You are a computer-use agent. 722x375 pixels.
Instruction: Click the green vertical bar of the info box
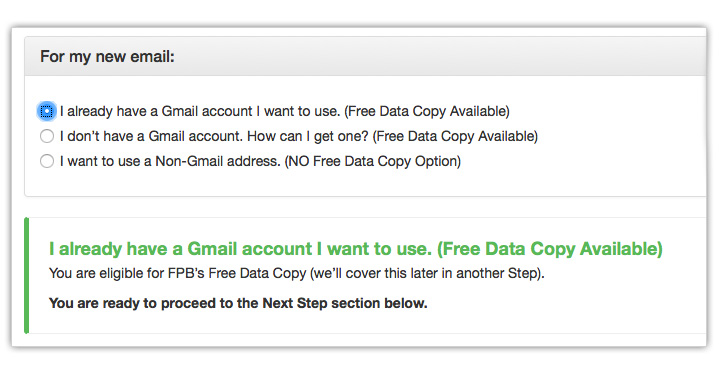click(27, 275)
